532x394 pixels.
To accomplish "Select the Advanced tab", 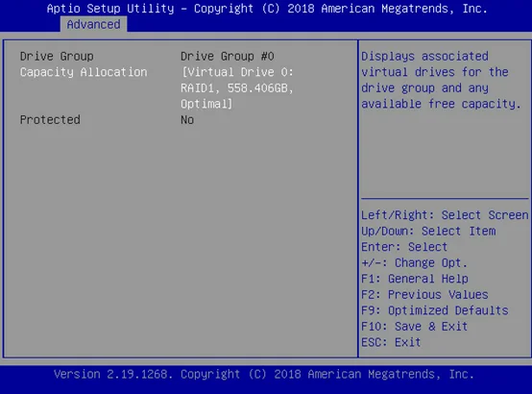I will pos(94,24).
